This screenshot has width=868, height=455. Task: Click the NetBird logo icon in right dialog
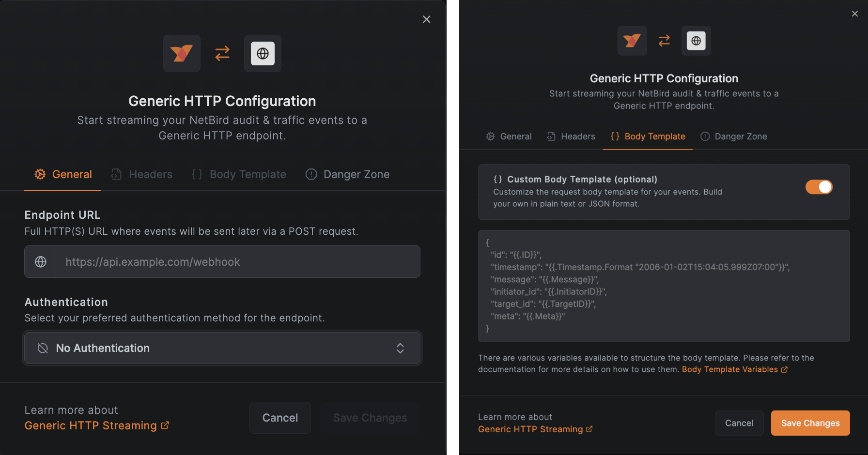632,41
